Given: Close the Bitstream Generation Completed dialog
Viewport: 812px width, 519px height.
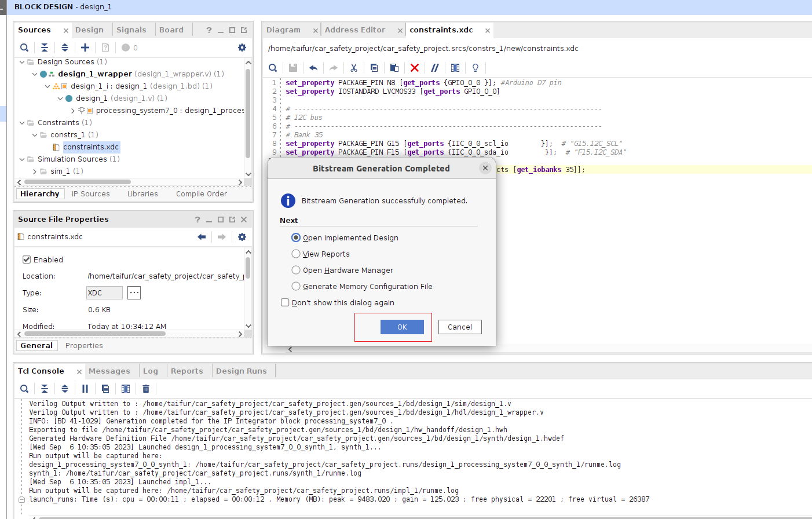Looking at the screenshot, I should (x=485, y=168).
